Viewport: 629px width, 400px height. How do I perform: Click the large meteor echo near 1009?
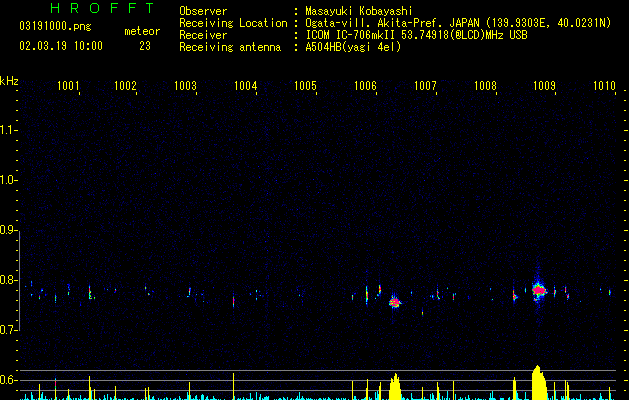(x=539, y=290)
